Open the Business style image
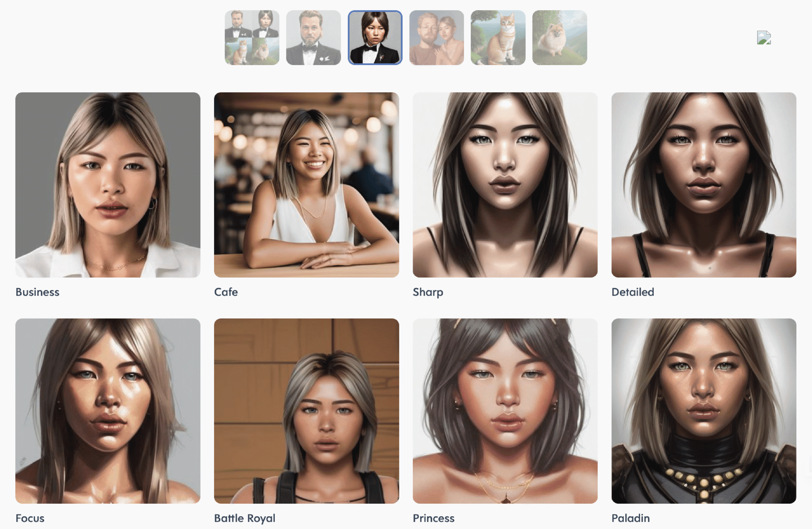Viewport: 812px width, 529px height. coord(108,185)
